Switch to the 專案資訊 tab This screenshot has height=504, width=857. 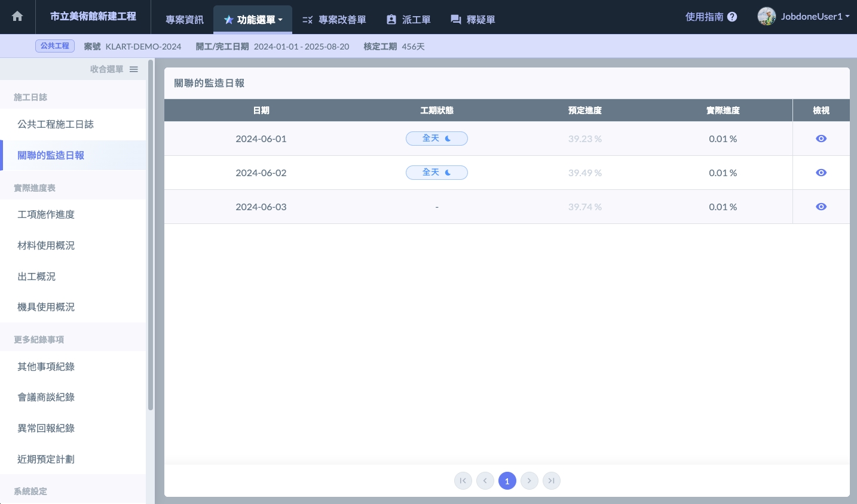(184, 20)
